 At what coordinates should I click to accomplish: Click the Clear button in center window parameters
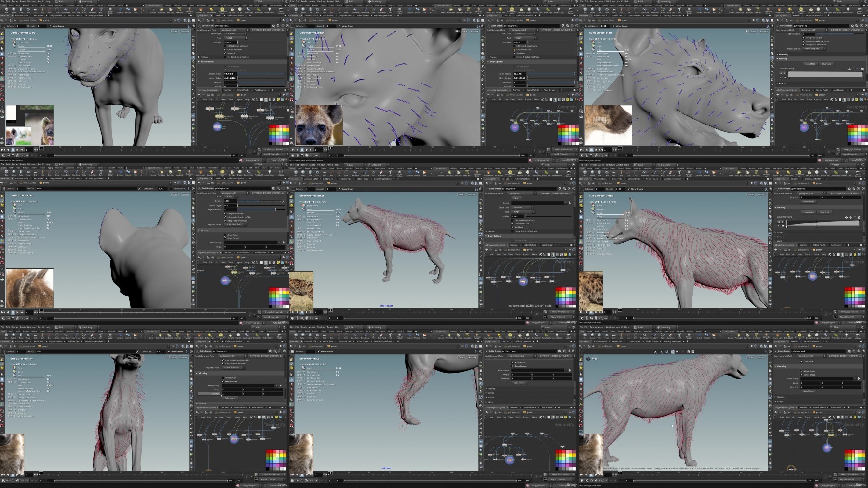[516, 198]
